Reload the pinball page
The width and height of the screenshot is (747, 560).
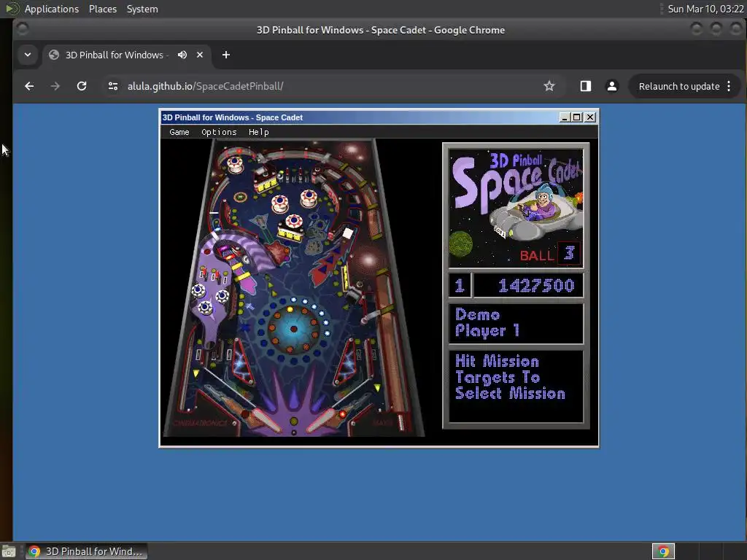82,86
